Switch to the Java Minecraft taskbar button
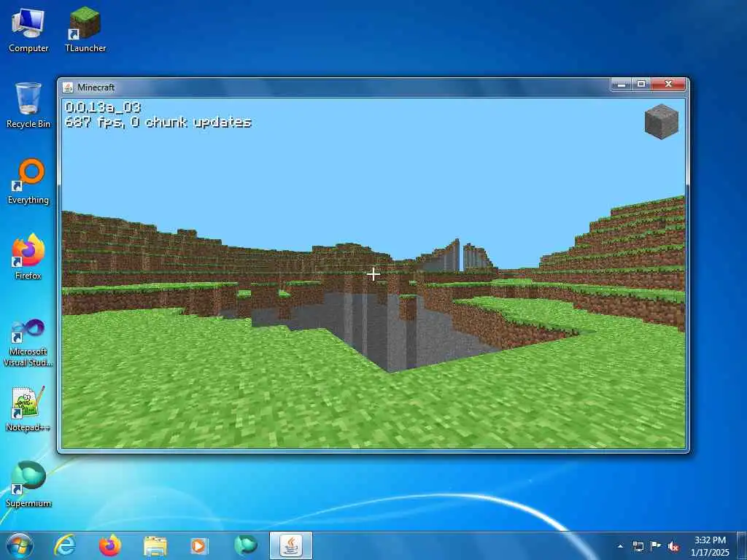 [x=290, y=545]
